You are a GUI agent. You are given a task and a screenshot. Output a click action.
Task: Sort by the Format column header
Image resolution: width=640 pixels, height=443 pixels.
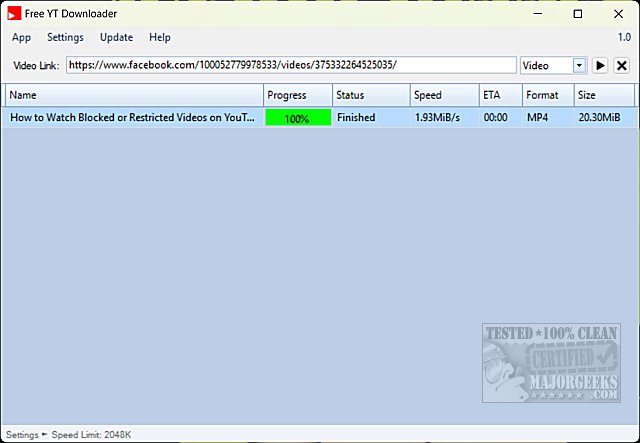[x=548, y=95]
